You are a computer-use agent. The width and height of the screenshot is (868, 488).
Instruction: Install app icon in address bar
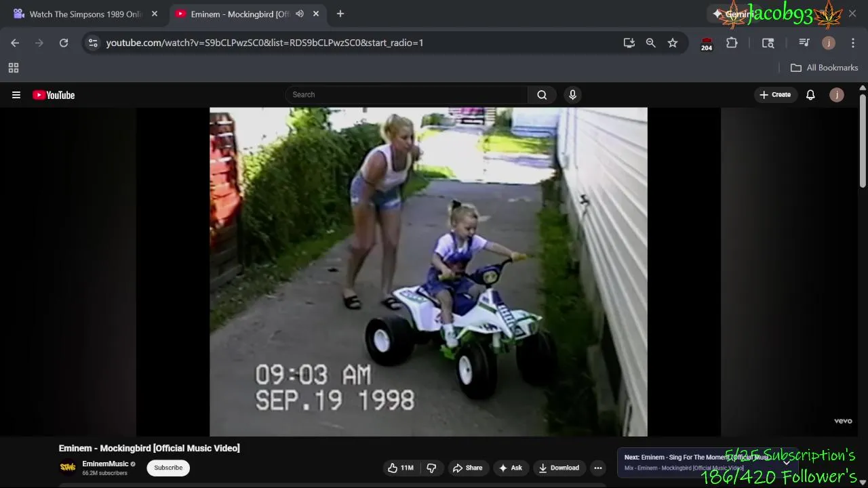click(629, 43)
